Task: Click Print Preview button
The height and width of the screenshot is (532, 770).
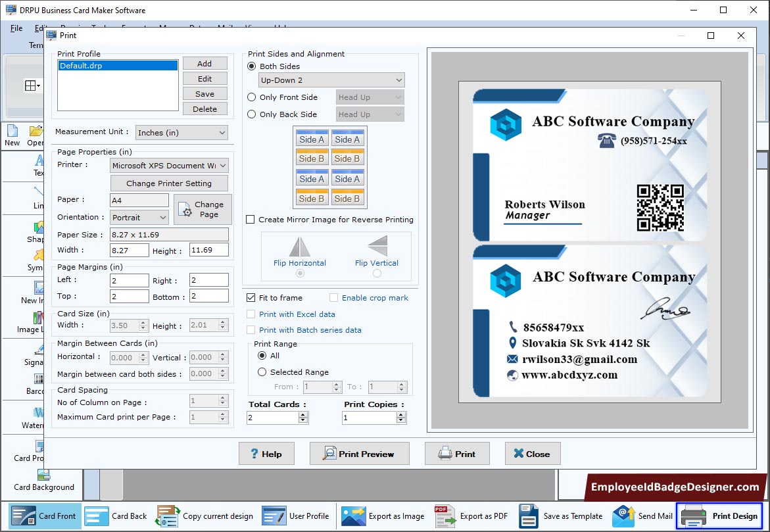Action: pyautogui.click(x=360, y=453)
